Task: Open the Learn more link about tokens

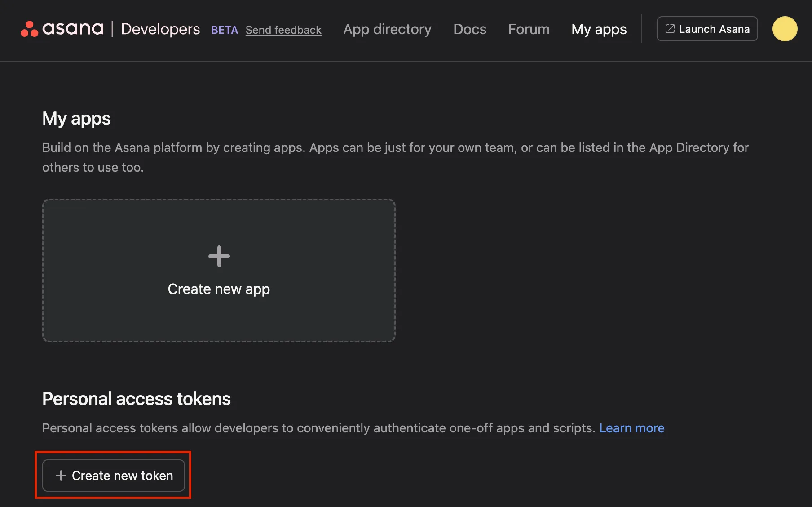Action: tap(631, 428)
